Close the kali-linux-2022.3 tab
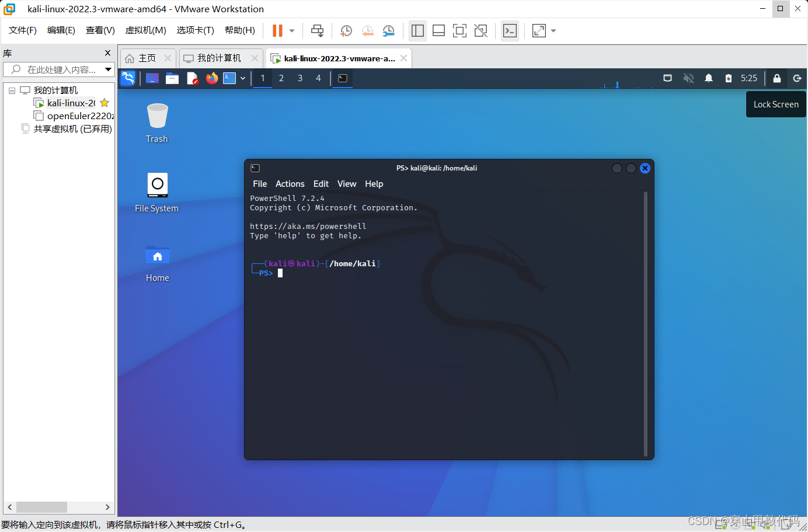Viewport: 808px width, 532px height. [x=403, y=58]
